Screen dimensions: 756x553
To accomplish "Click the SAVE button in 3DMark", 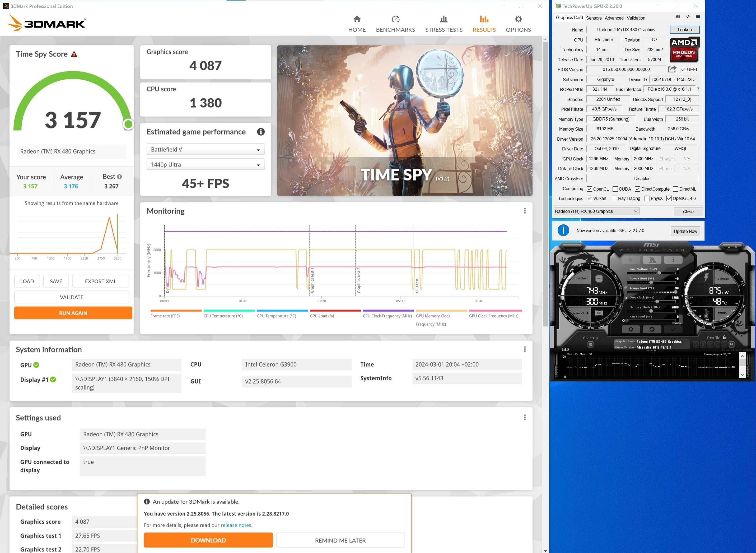I will [x=56, y=281].
